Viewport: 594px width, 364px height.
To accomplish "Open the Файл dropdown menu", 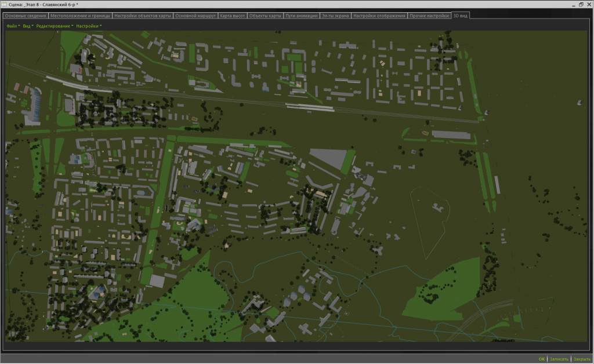I will [x=12, y=26].
